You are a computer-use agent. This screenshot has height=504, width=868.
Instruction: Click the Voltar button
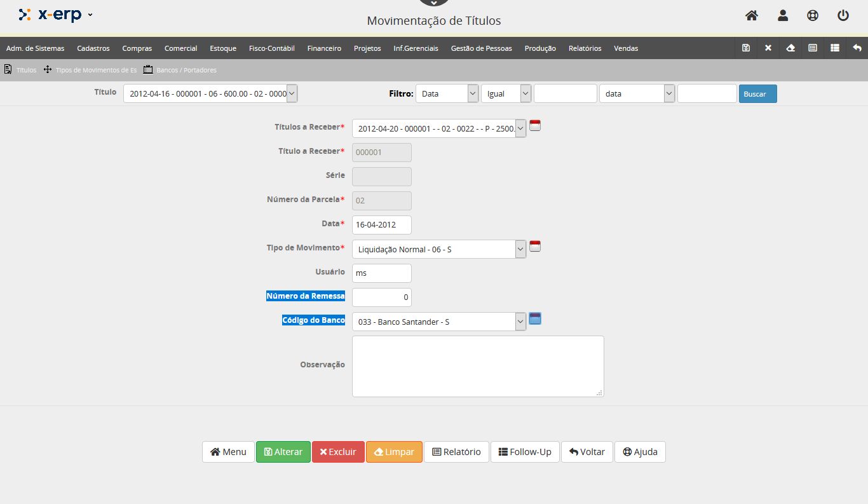pos(587,452)
